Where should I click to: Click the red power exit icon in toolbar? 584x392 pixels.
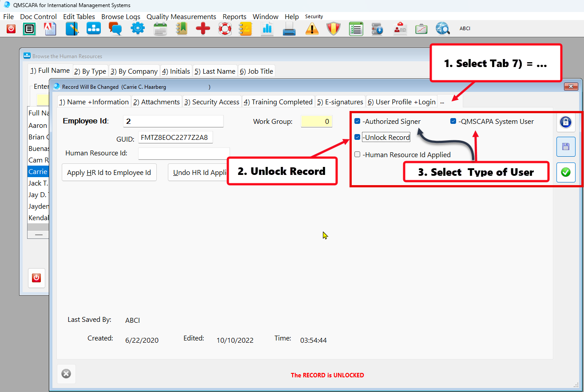coord(11,29)
